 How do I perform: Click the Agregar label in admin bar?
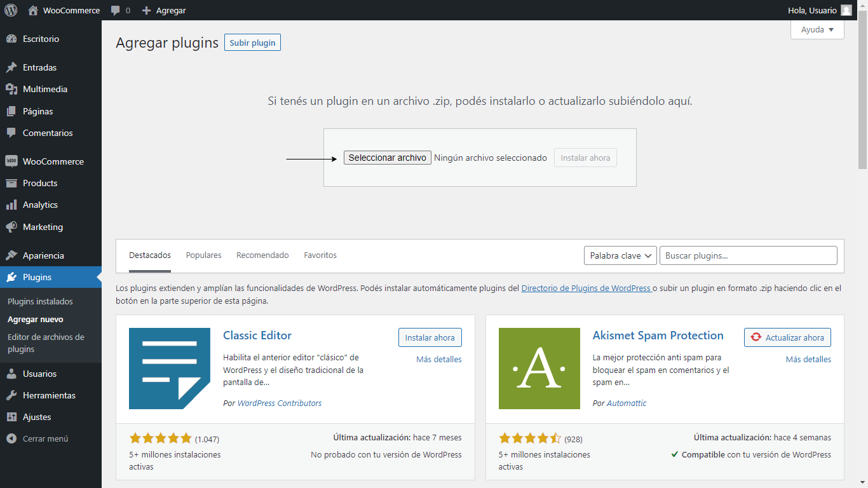coord(171,10)
